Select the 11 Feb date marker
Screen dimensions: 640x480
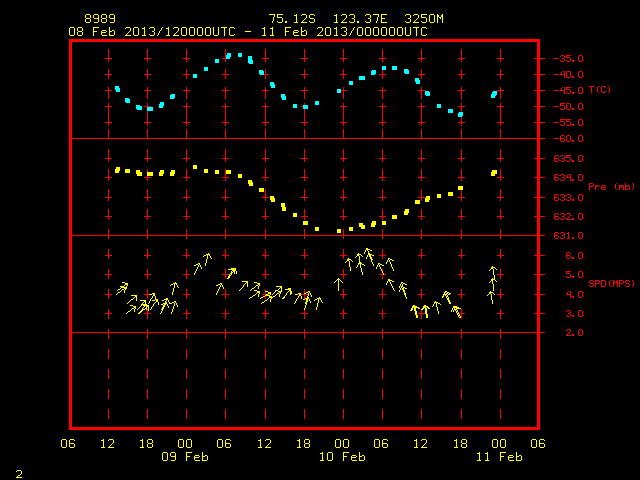coord(499,457)
